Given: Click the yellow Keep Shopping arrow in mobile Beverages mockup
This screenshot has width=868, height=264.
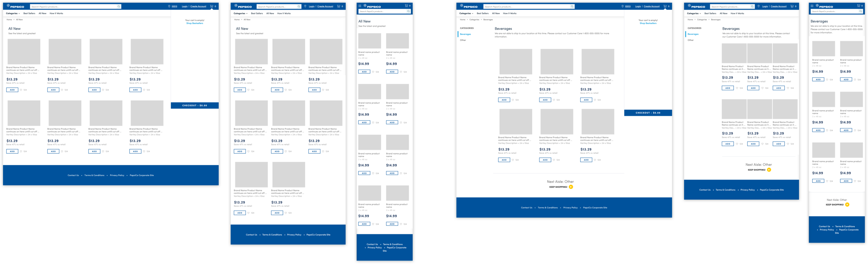Looking at the screenshot, I should [847, 205].
